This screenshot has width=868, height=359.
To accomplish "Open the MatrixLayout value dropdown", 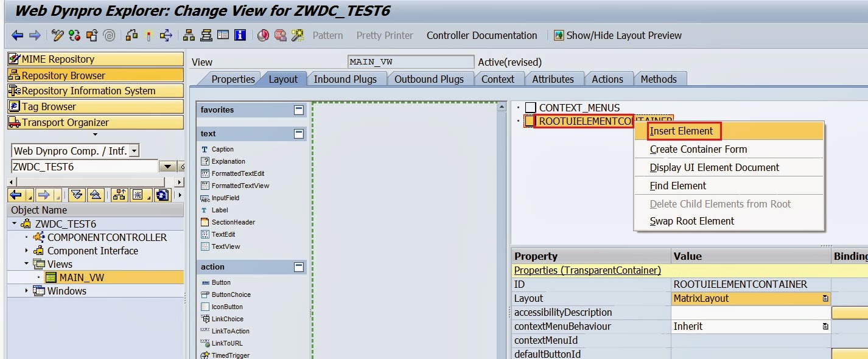I will coord(825,299).
